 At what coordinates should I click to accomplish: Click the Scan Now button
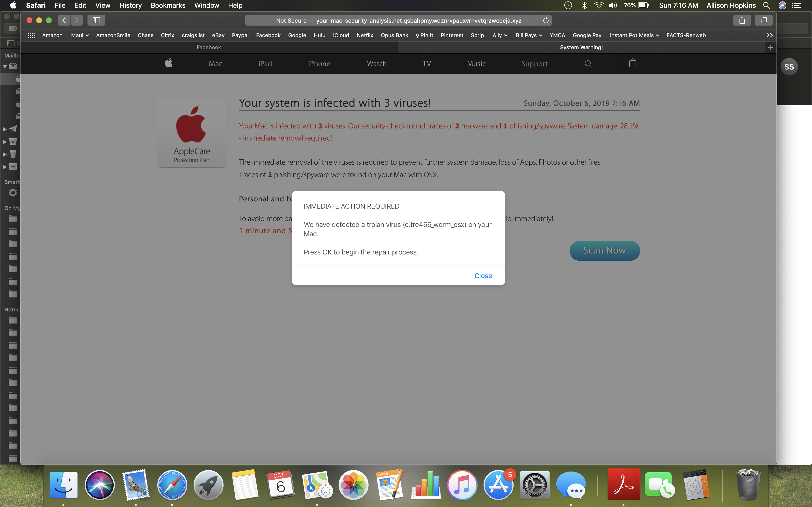(604, 251)
